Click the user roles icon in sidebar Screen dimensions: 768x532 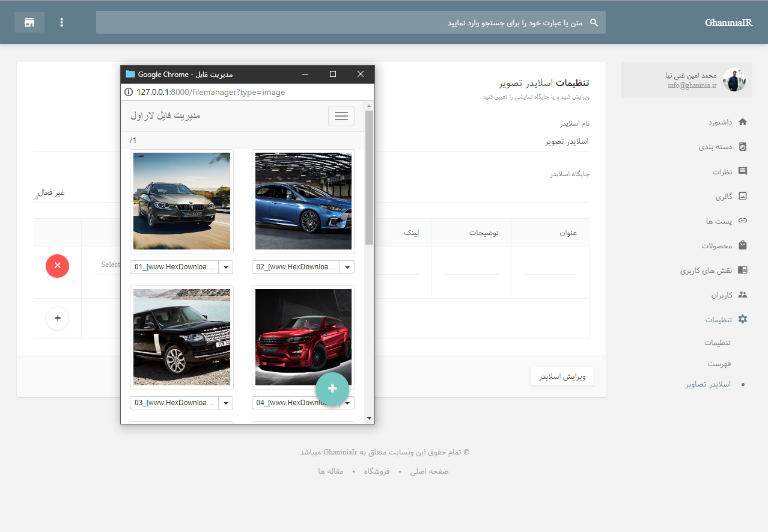click(x=742, y=270)
